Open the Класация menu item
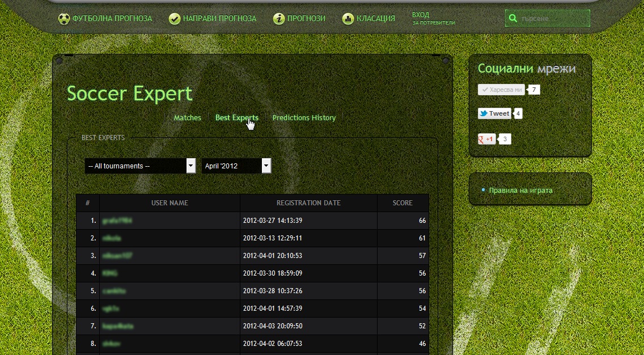 pyautogui.click(x=375, y=19)
